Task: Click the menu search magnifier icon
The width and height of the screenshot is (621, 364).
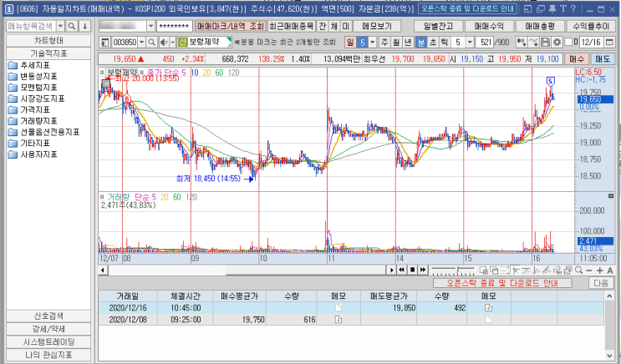Action: point(72,26)
